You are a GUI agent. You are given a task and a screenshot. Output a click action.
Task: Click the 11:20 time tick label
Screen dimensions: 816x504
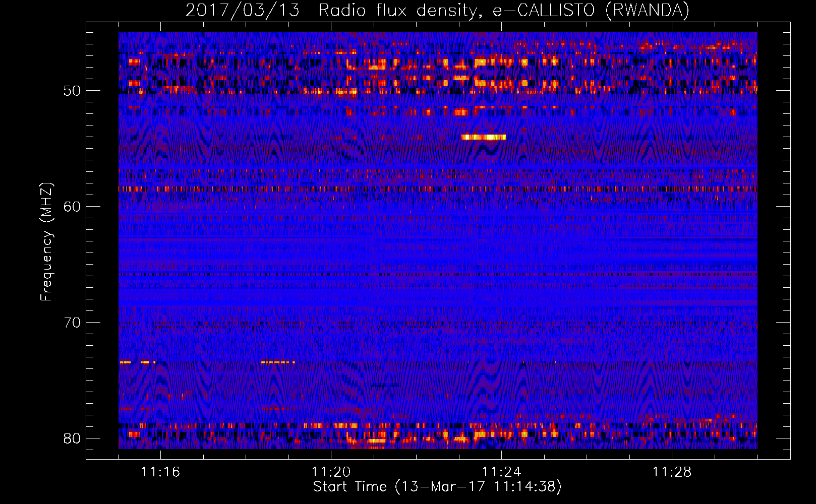click(x=331, y=472)
